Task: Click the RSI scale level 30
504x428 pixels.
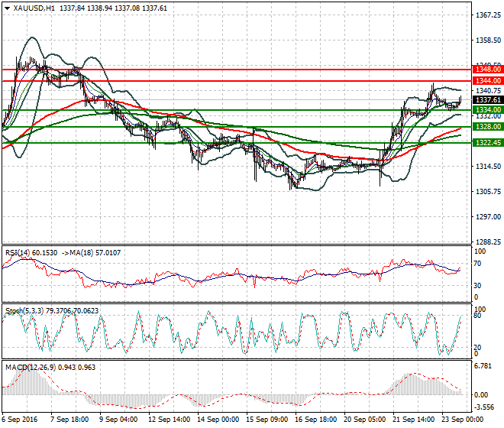Action: (x=477, y=285)
